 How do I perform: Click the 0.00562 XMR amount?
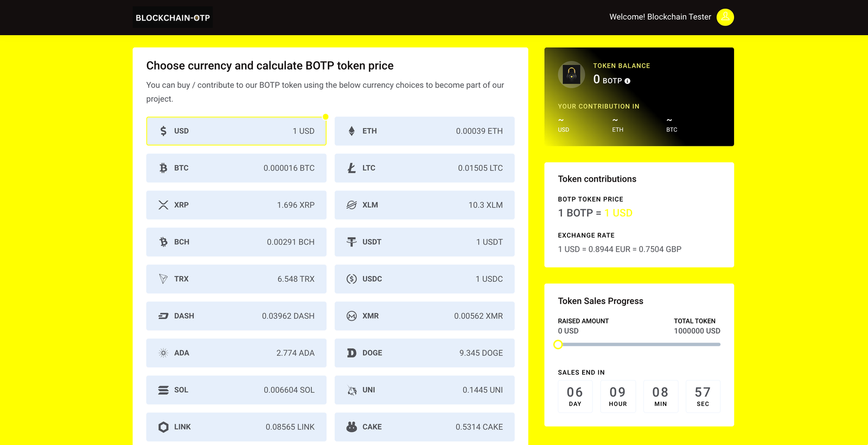pyautogui.click(x=478, y=316)
